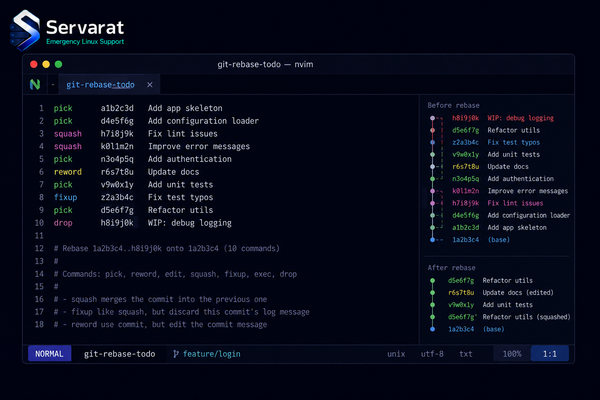Click 'Fix lint issues' in Before rebase graph
Screen dimensions: 600x400
[515, 203]
